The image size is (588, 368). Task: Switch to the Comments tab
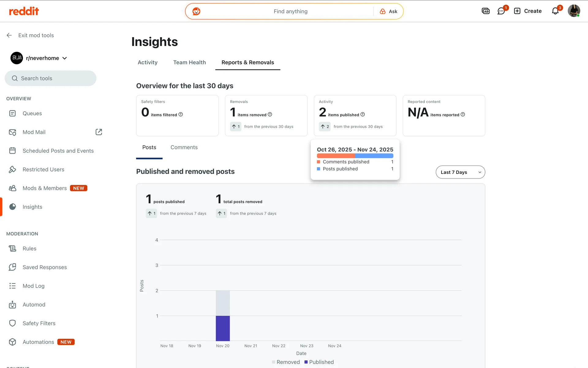click(x=184, y=147)
